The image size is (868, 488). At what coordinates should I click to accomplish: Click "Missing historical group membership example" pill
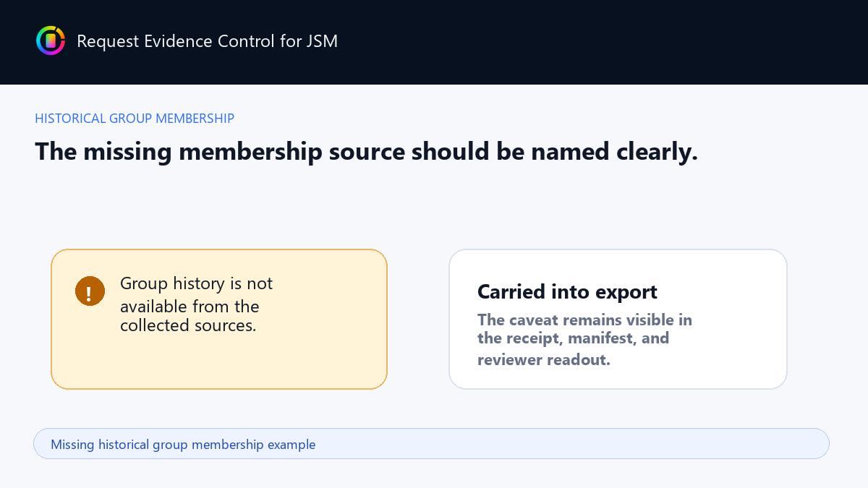431,444
